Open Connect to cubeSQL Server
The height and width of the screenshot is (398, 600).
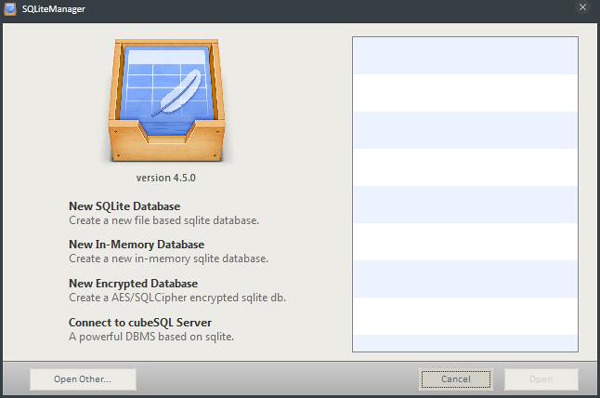(x=140, y=323)
